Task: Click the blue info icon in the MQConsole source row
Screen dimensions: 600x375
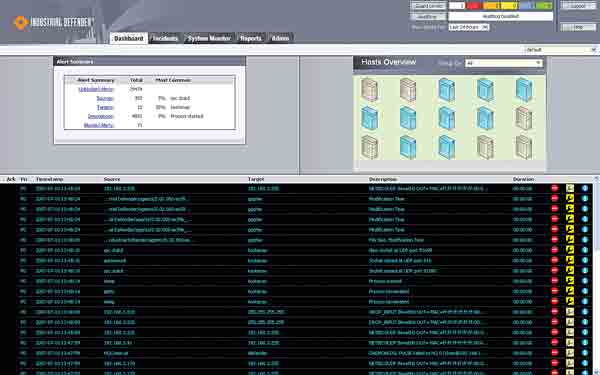Action: [x=585, y=353]
